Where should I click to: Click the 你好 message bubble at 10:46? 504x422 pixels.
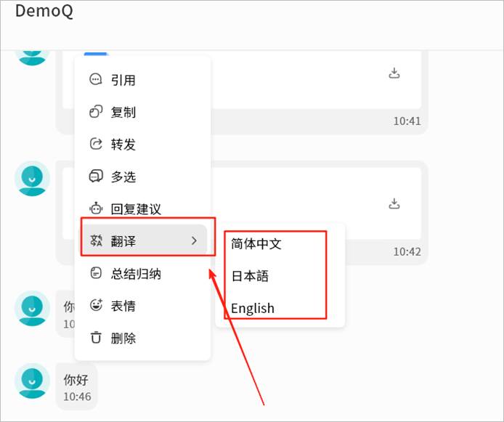point(76,386)
